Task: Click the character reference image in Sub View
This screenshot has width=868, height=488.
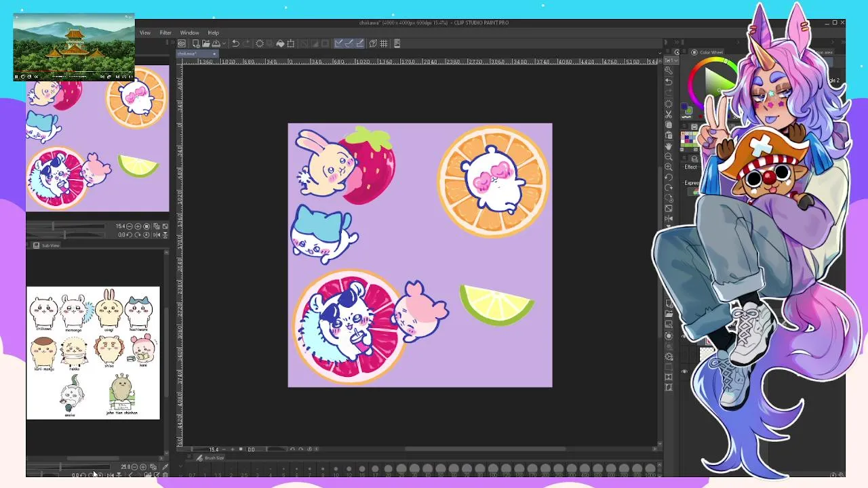Action: 94,353
